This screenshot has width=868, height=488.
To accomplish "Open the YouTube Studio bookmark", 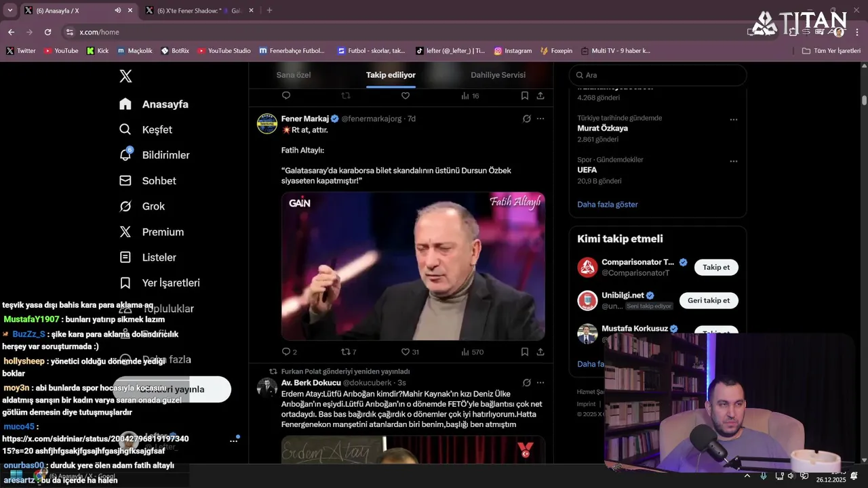I will pyautogui.click(x=224, y=51).
